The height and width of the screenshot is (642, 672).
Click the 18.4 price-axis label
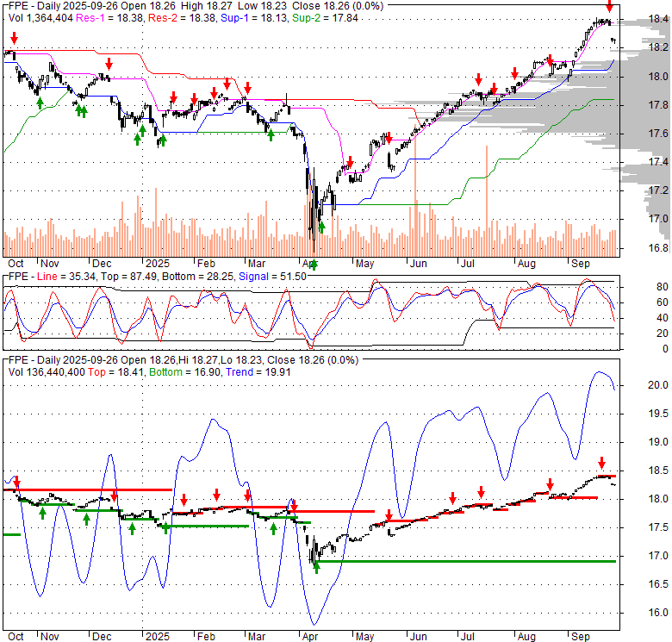coord(658,19)
